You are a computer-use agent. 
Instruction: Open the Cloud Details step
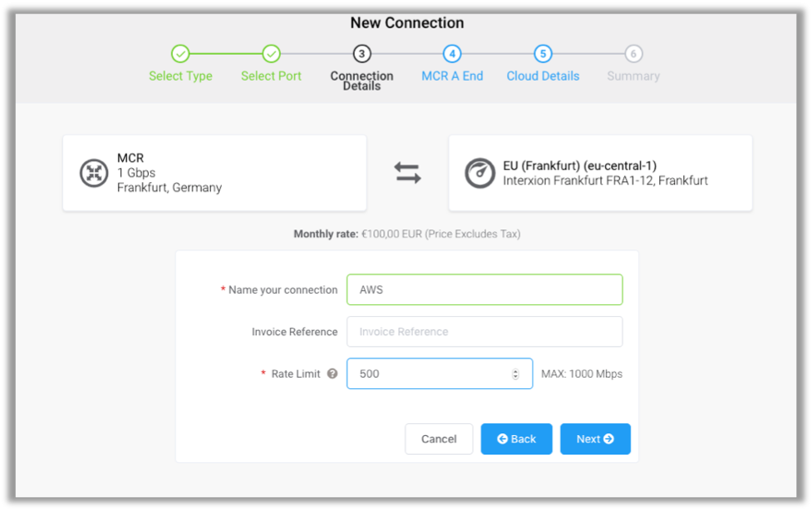point(543,52)
